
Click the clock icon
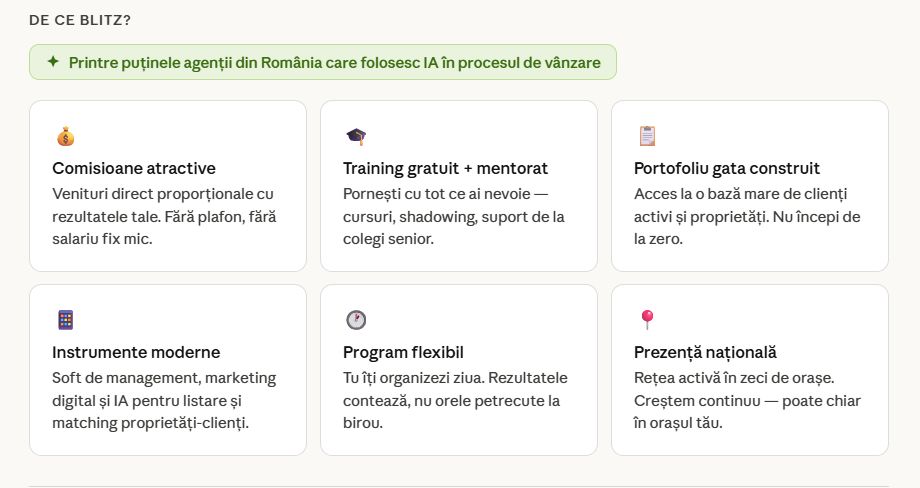[356, 320]
